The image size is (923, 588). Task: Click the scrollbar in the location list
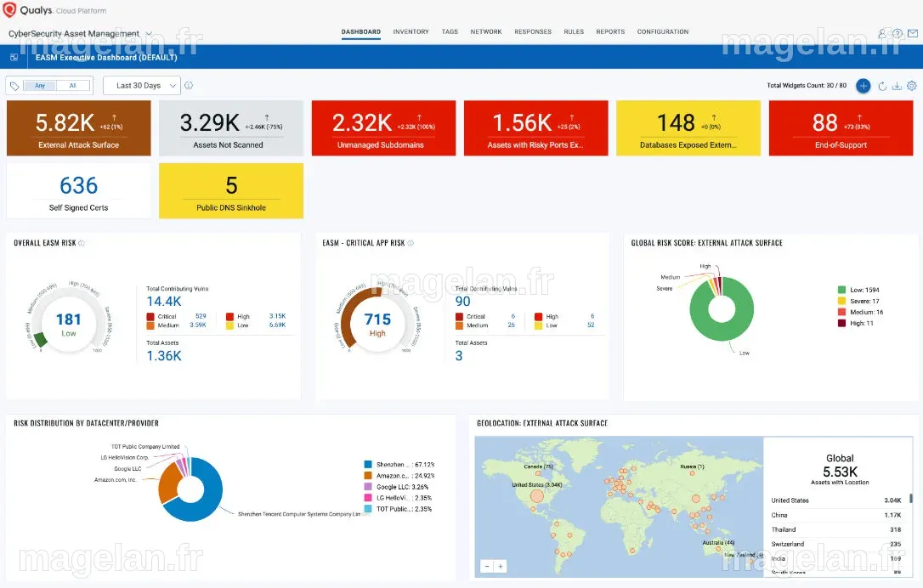pyautogui.click(x=911, y=499)
